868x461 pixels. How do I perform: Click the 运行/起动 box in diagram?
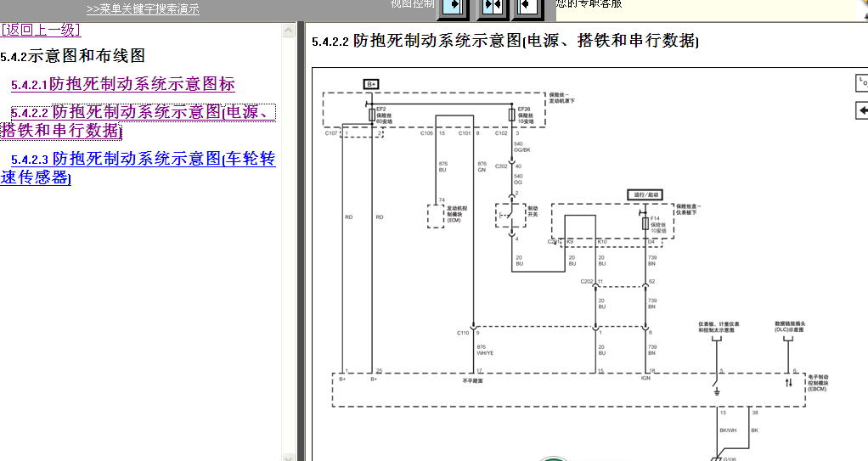coord(645,194)
